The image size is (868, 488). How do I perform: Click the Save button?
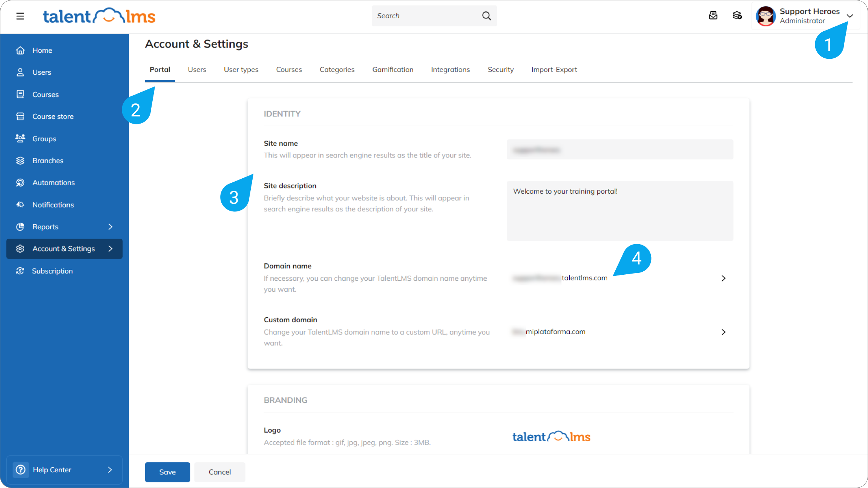point(167,472)
